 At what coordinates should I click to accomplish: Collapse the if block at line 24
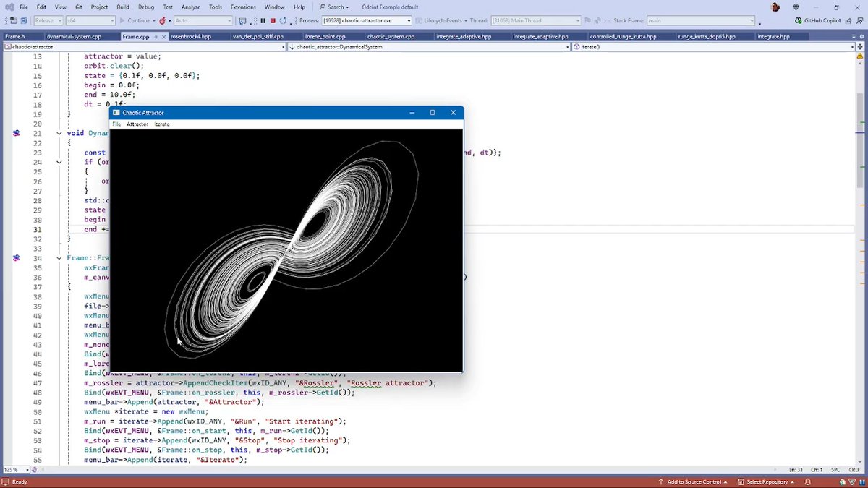[59, 162]
